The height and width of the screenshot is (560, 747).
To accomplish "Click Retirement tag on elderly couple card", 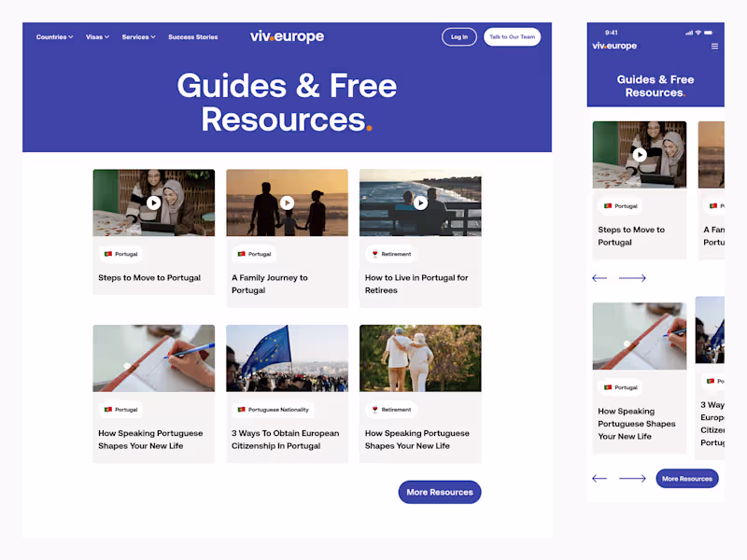I will (391, 410).
